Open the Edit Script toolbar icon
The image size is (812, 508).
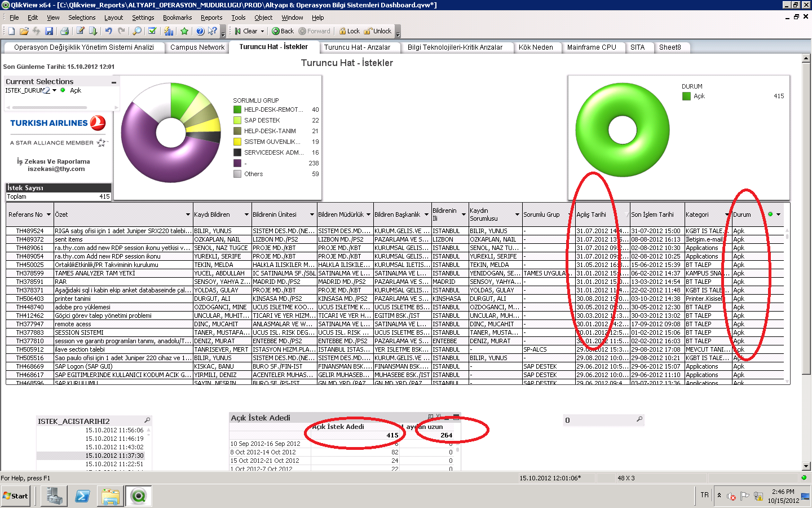point(80,31)
